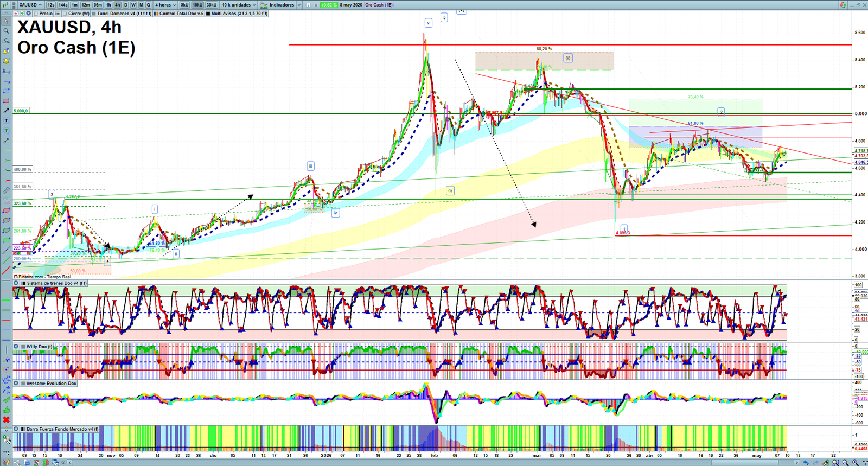The height and width of the screenshot is (466, 868).
Task: Select the 1m timeframe
Action: point(74,5)
